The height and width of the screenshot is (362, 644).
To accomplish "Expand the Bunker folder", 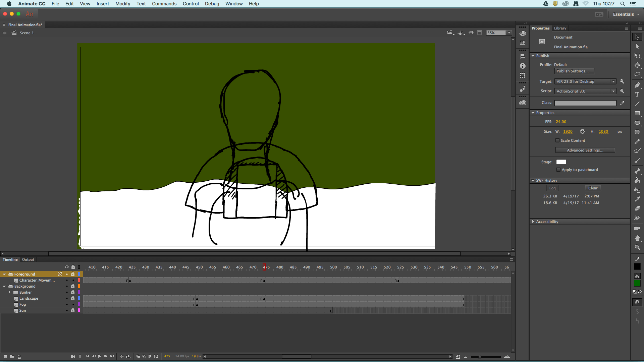I will [x=9, y=292].
